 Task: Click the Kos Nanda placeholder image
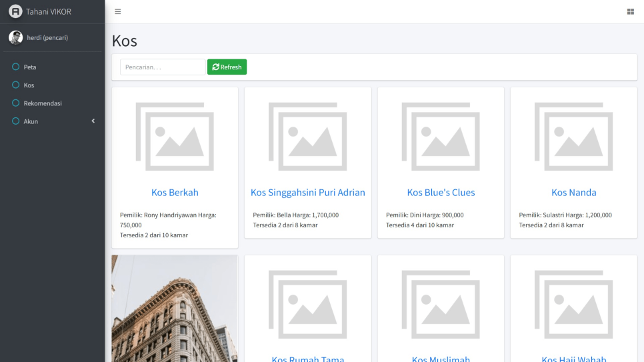click(x=573, y=136)
